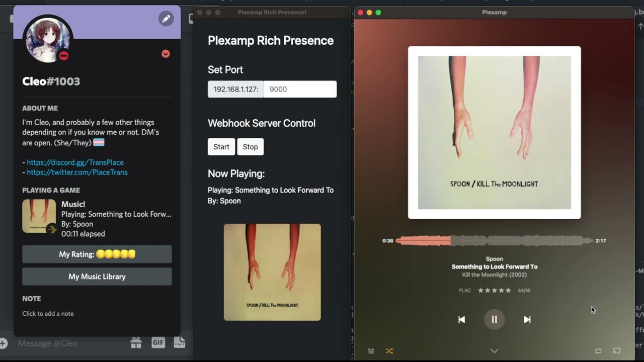
Task: Toggle repeat mode in Plexamp
Action: coord(598,351)
